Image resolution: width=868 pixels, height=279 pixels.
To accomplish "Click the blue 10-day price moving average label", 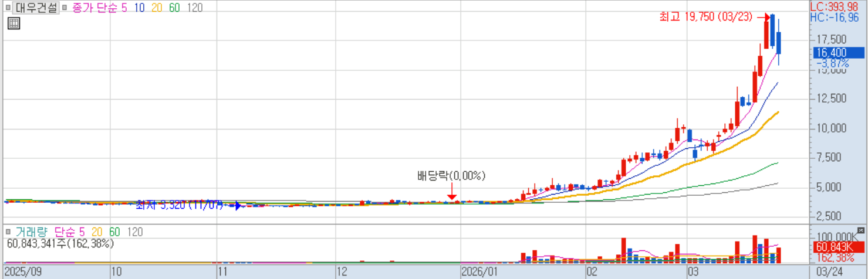I will coord(139,9).
